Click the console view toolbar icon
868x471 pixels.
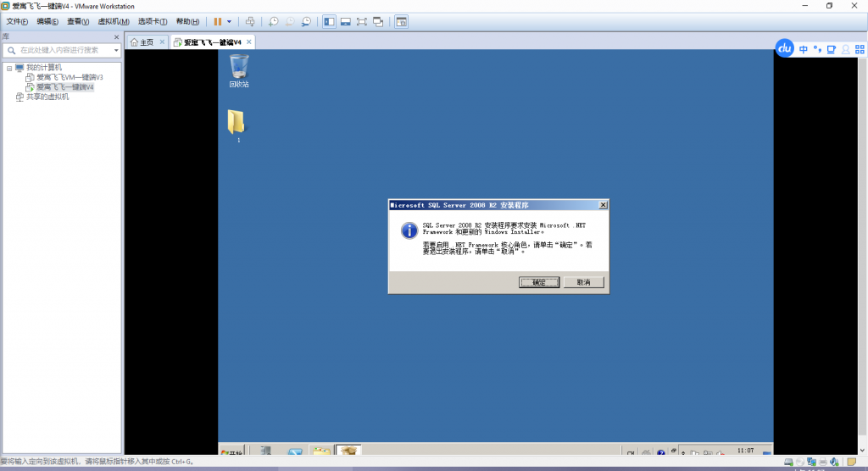point(401,21)
